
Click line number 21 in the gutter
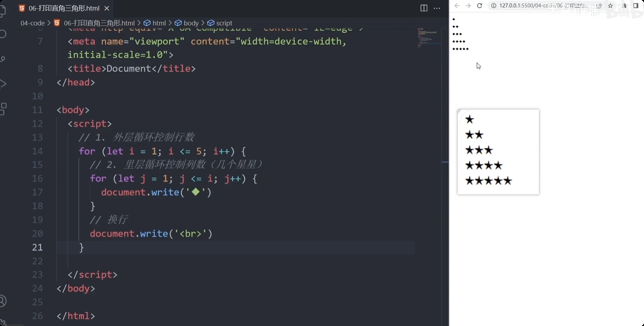(x=37, y=247)
